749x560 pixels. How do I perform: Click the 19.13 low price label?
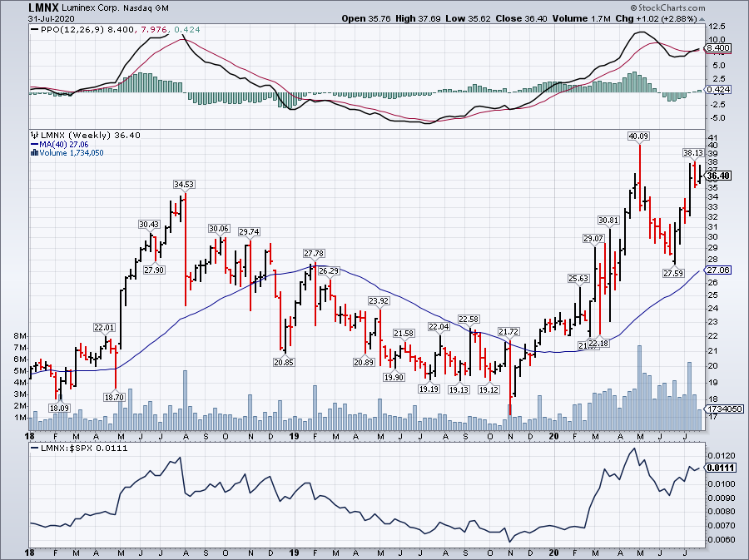pyautogui.click(x=459, y=389)
